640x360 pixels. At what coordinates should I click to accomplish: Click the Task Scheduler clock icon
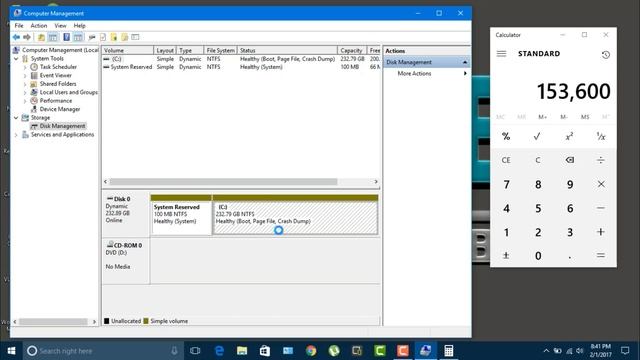point(34,67)
